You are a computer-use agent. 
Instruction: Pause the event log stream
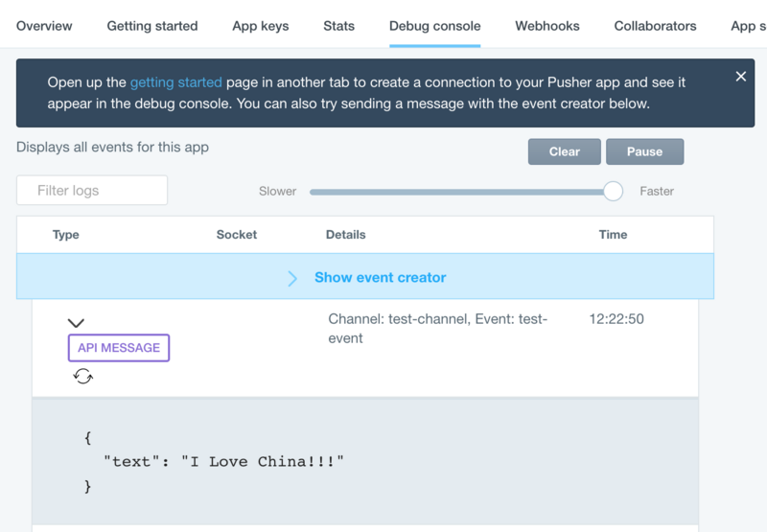(x=644, y=151)
